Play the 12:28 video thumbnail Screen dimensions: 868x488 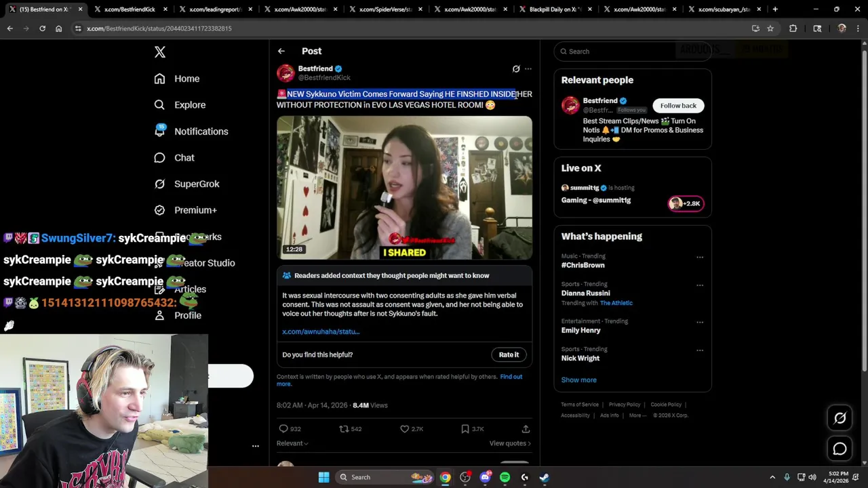click(404, 188)
